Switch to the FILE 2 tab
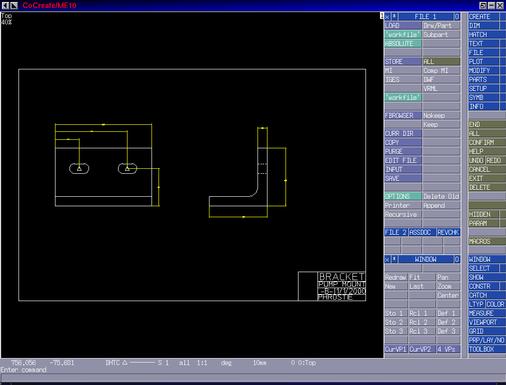Viewport: 506px width, 385px height. 396,232
